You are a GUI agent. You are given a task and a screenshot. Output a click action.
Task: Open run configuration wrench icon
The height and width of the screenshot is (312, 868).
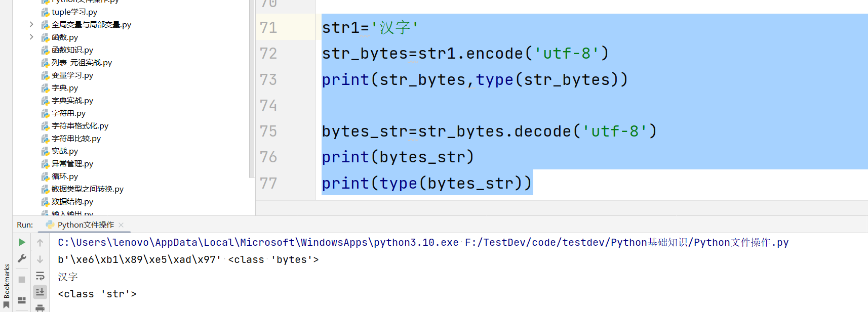pyautogui.click(x=22, y=259)
